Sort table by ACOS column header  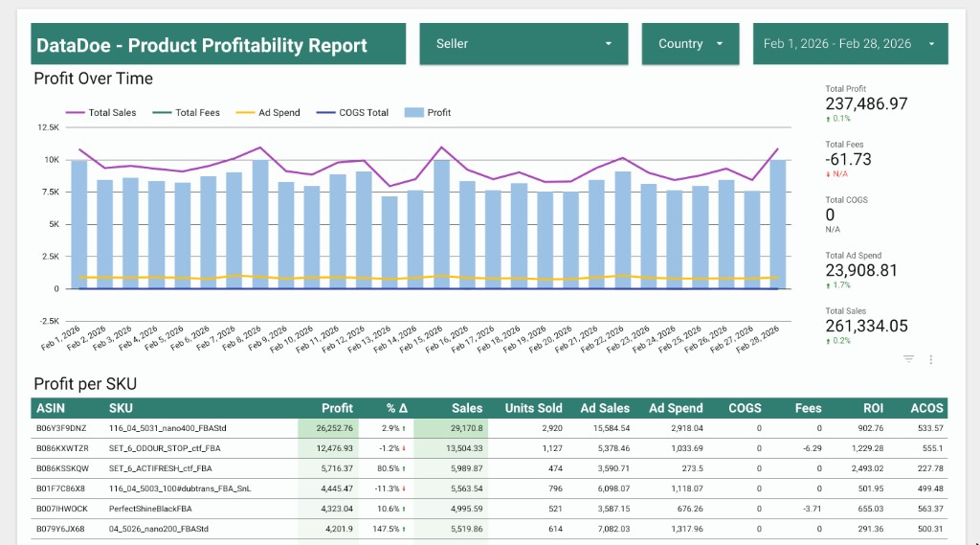click(x=926, y=408)
